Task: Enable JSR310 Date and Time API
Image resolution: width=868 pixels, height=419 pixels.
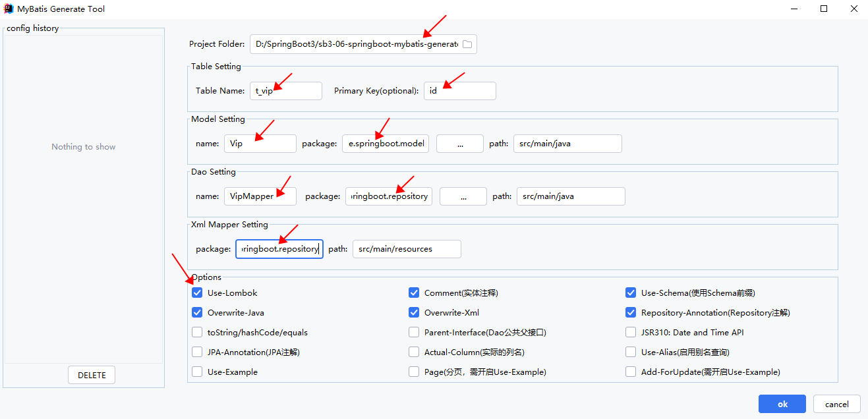Action: pyautogui.click(x=631, y=332)
